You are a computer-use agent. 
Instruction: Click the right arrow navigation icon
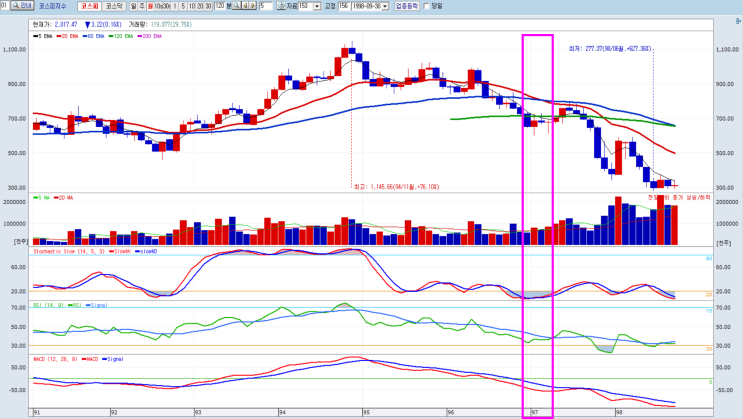pos(253,6)
